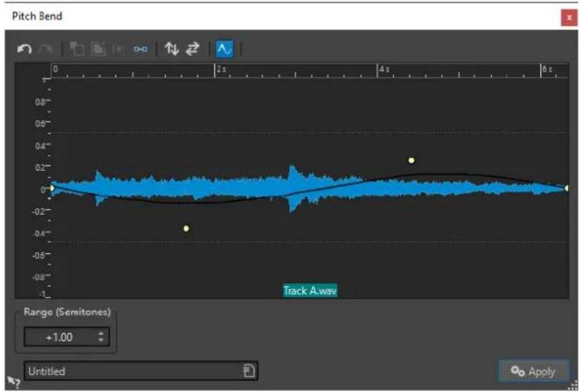Close the Pitch Bend dialog
This screenshot has height=392, width=579.
point(569,17)
